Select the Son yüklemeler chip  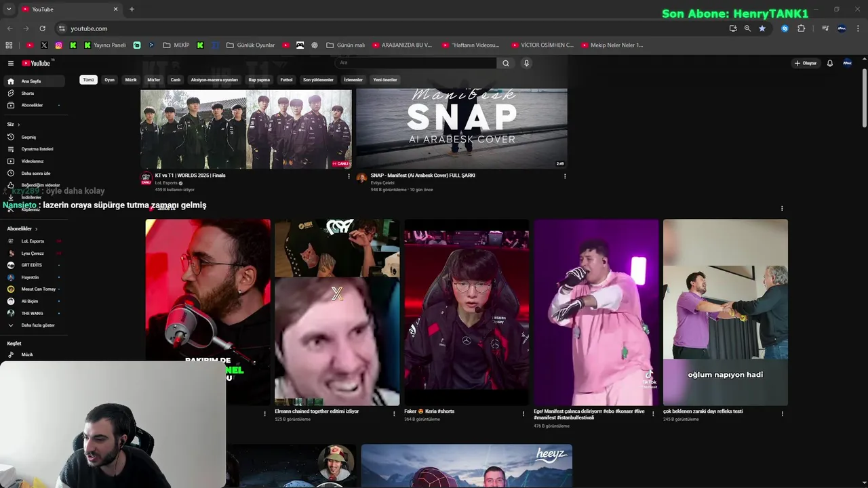318,80
